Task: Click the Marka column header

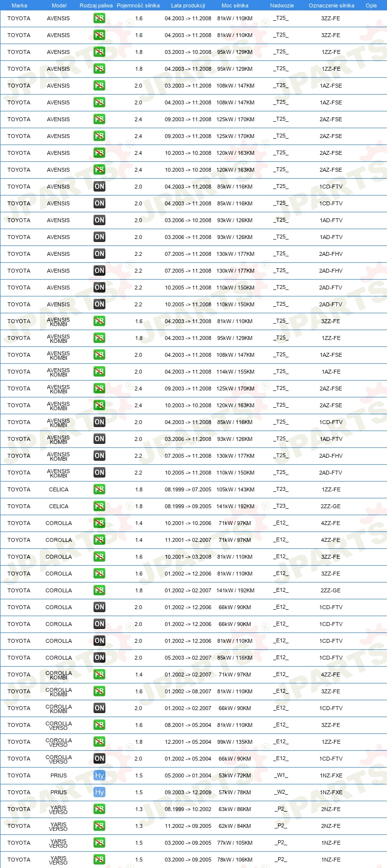Action: pos(19,5)
